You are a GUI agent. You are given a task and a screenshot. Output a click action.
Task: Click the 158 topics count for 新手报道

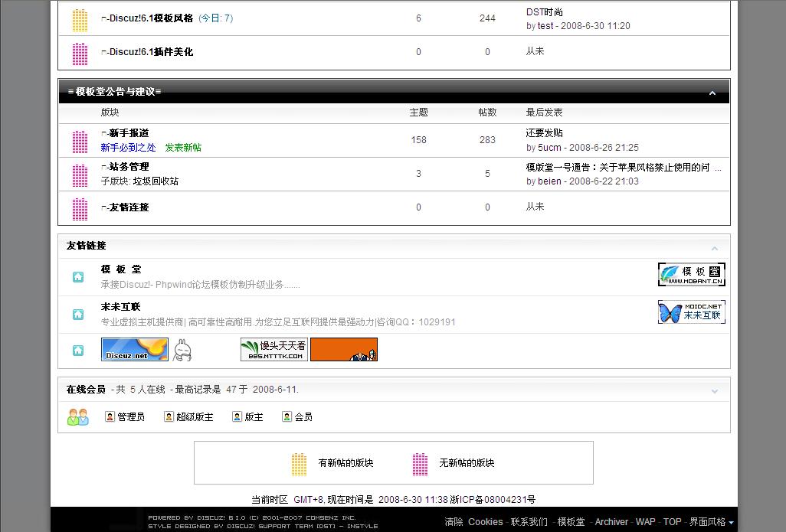tap(418, 140)
